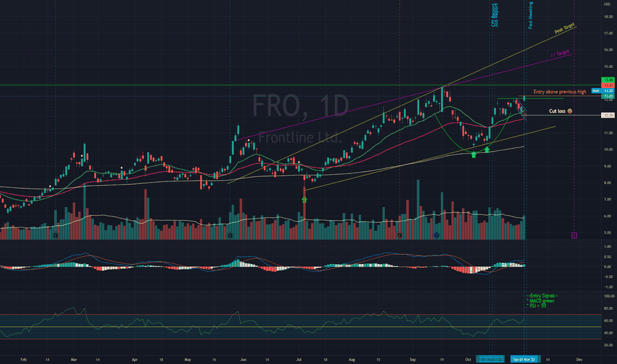Screen dimensions: 617x364
Task: Click the 100.00 value on the RSI scale
Action: pyautogui.click(x=608, y=296)
